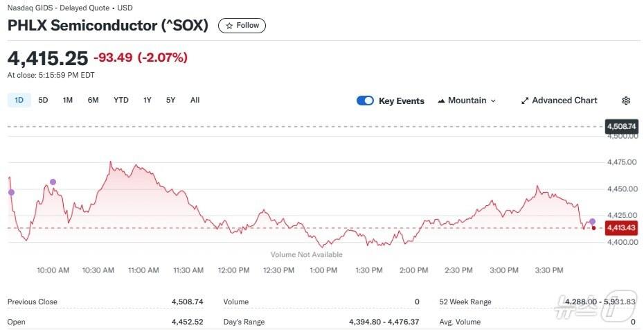Follow the PHLX Semiconductor index
The height and width of the screenshot is (330, 644).
[x=242, y=26]
